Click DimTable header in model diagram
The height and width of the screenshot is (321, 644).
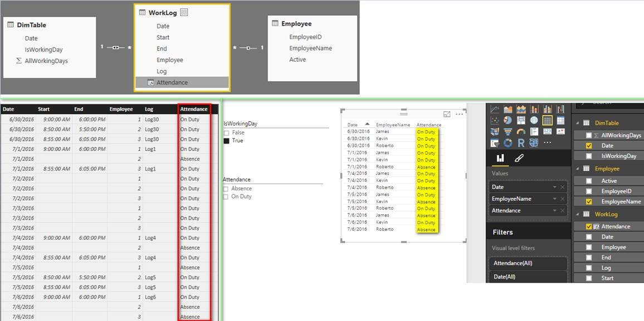pyautogui.click(x=32, y=25)
